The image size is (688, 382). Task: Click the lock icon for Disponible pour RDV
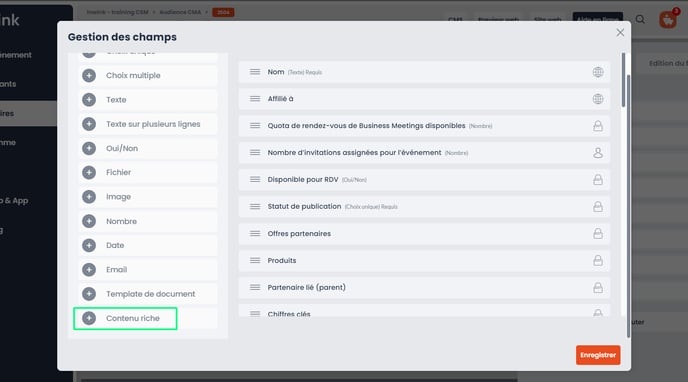coord(598,179)
